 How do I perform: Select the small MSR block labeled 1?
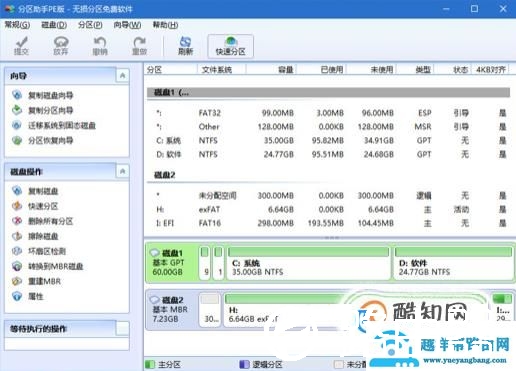tap(219, 263)
